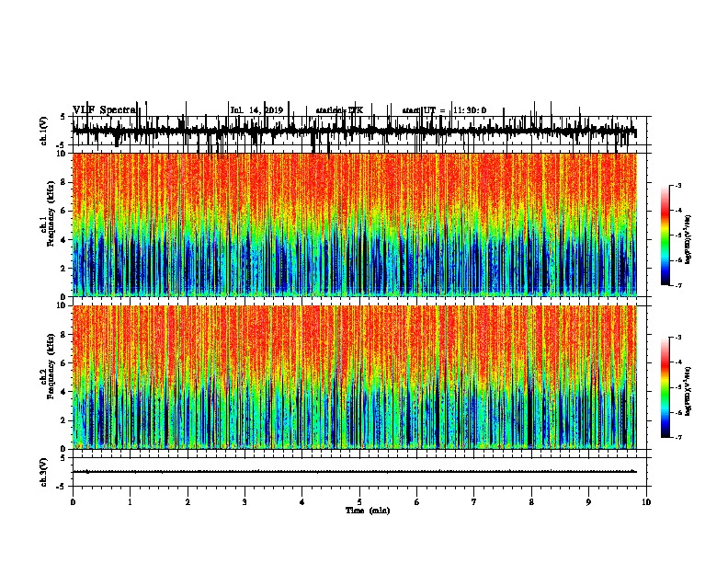Click the '2' kHz tick on ch.2 frequency axis

click(64, 420)
